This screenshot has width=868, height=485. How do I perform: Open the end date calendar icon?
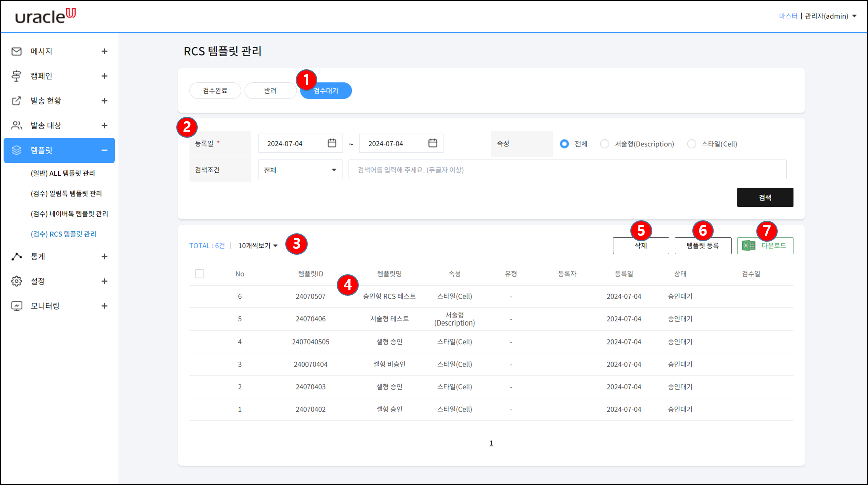[432, 143]
